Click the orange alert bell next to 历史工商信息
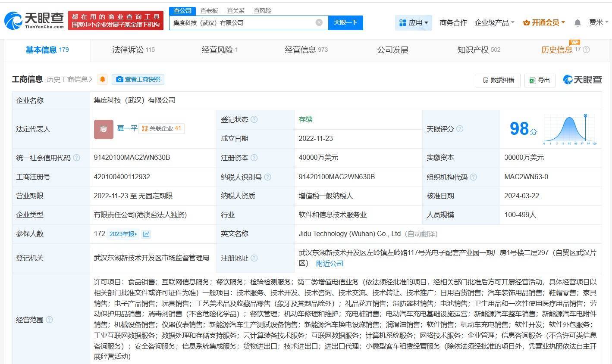 (103, 79)
